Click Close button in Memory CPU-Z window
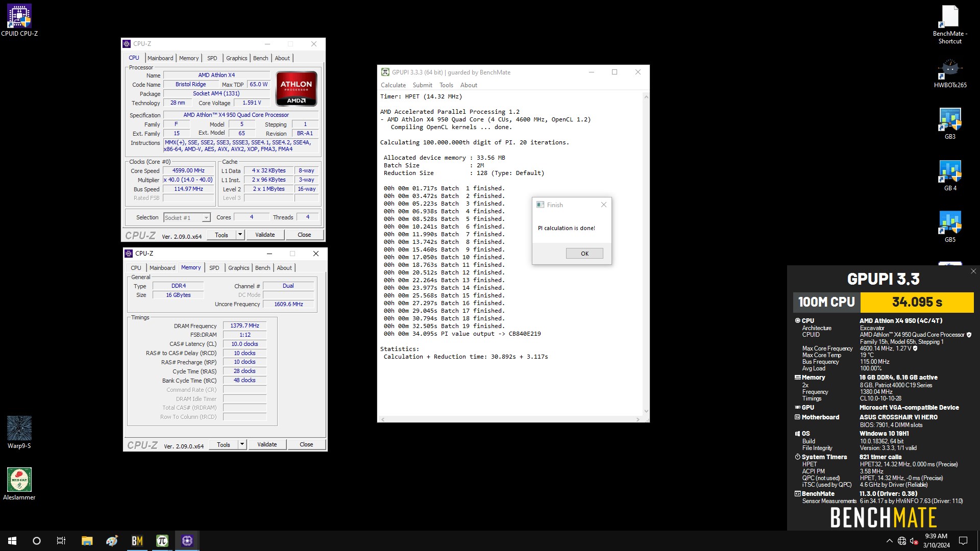The height and width of the screenshot is (551, 980). 306,444
